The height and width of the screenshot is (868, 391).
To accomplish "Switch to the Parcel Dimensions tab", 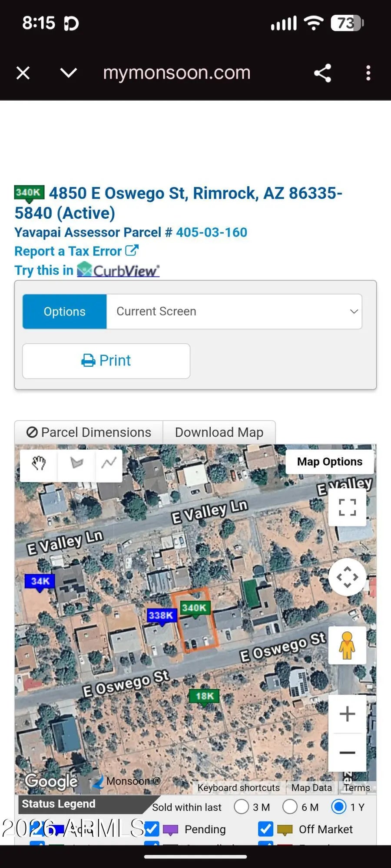I will pos(89,432).
